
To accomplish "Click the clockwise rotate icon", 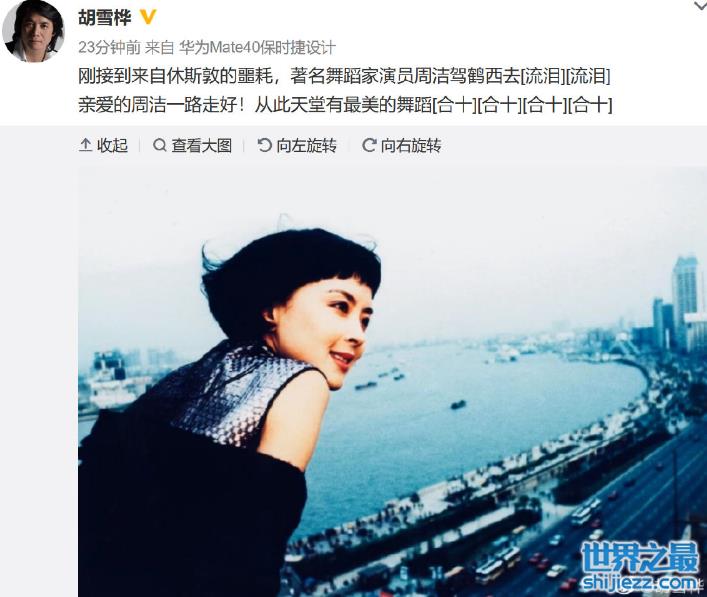I will pos(369,145).
